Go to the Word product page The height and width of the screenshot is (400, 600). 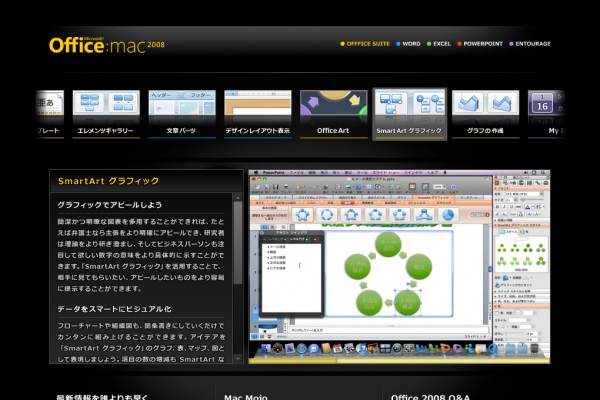[x=408, y=44]
